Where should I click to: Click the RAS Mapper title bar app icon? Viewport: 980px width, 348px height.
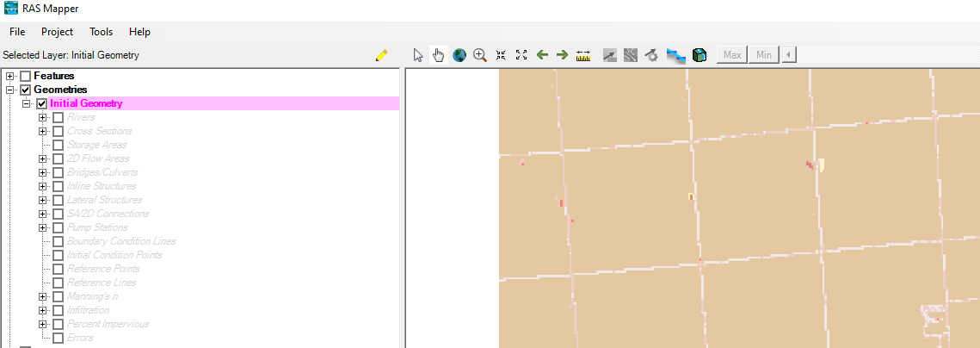tap(10, 8)
